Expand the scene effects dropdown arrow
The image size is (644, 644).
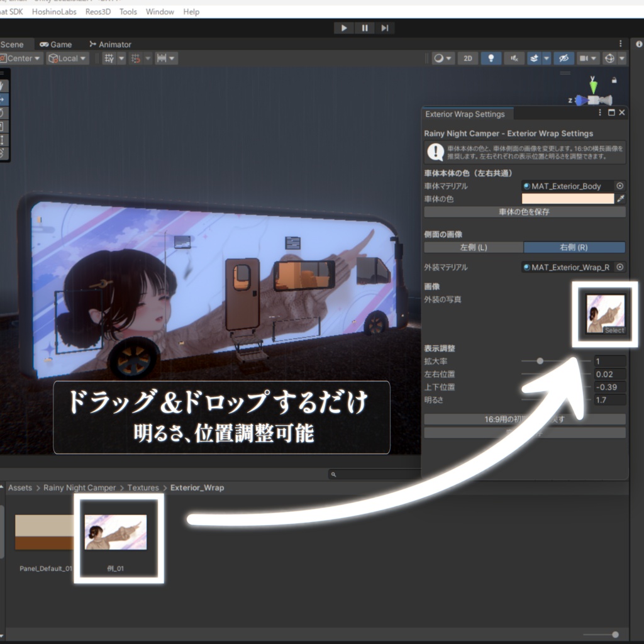pos(547,58)
